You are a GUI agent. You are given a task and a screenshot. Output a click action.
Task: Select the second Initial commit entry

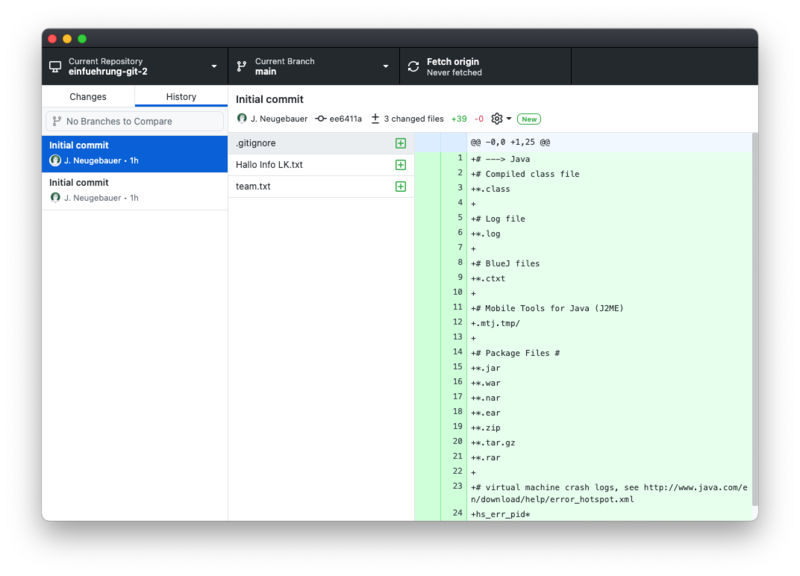coord(135,191)
